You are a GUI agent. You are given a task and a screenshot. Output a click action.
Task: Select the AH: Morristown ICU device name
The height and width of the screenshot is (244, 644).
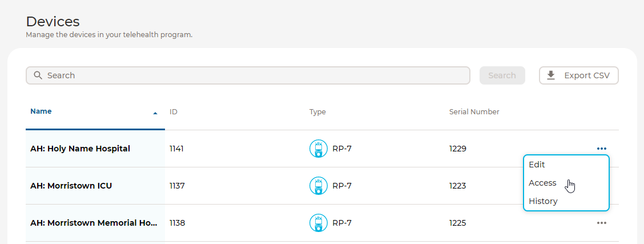pyautogui.click(x=71, y=186)
